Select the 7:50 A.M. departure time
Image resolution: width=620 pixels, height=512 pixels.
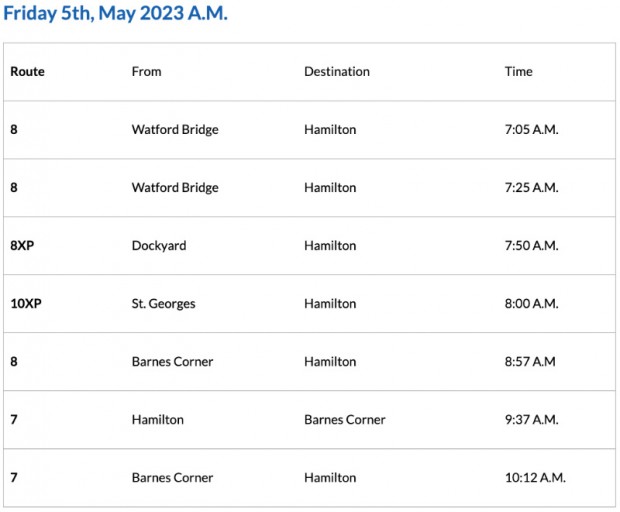531,246
